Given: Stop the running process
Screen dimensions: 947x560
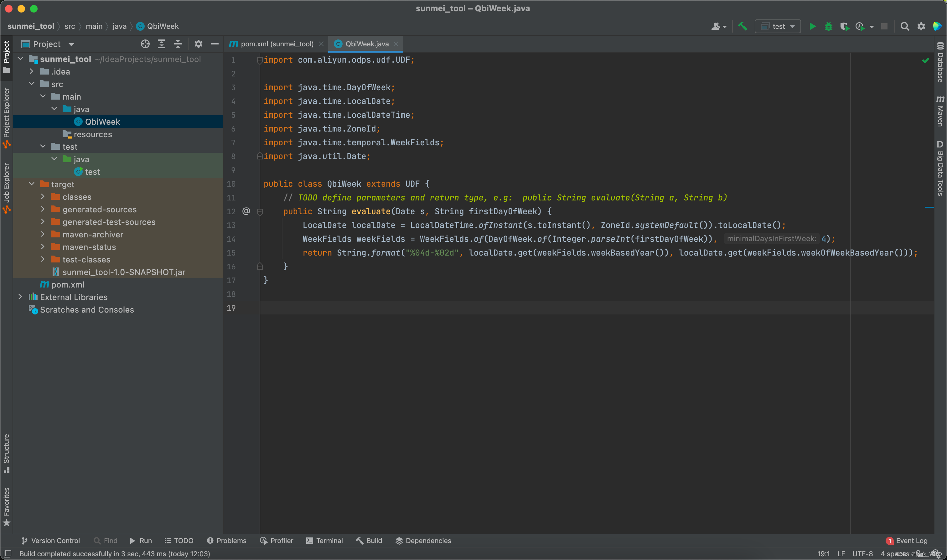Looking at the screenshot, I should click(x=884, y=26).
